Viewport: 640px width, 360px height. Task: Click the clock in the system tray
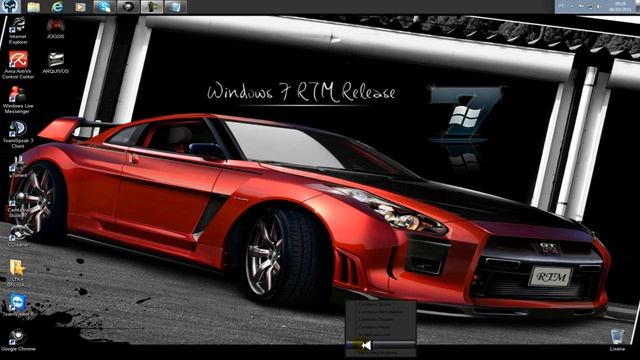620,6
